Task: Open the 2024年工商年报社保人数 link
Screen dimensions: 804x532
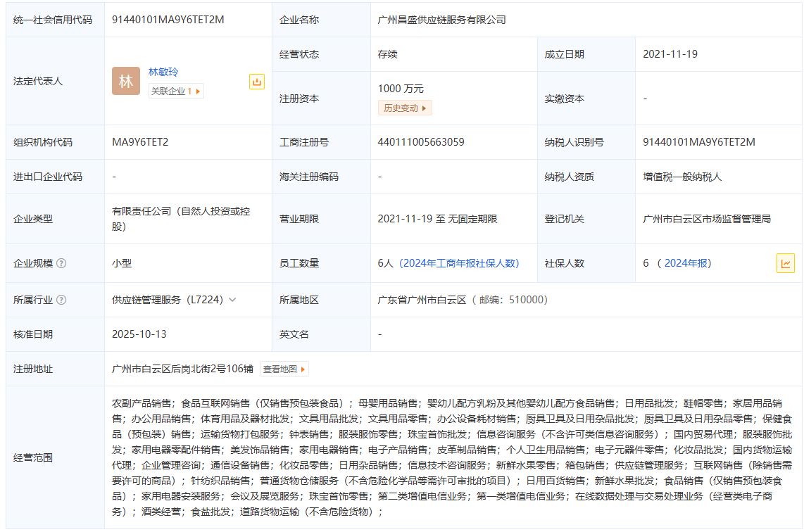Action: pyautogui.click(x=459, y=263)
